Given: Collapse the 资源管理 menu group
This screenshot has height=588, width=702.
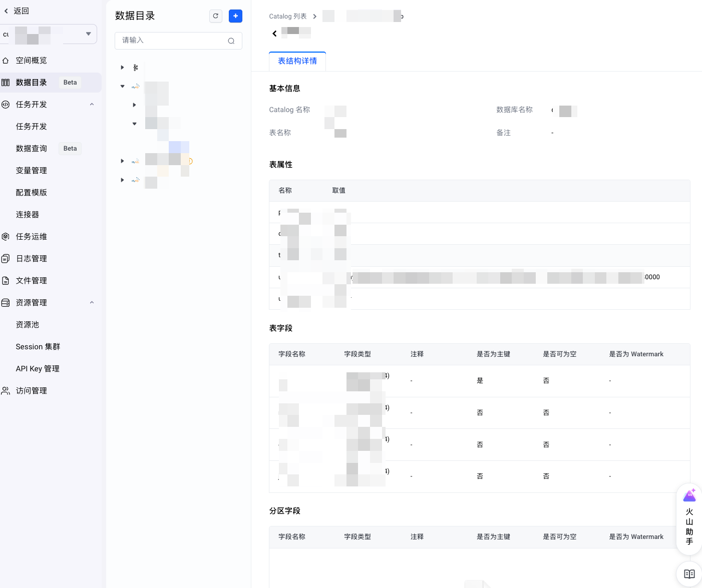Looking at the screenshot, I should (92, 303).
